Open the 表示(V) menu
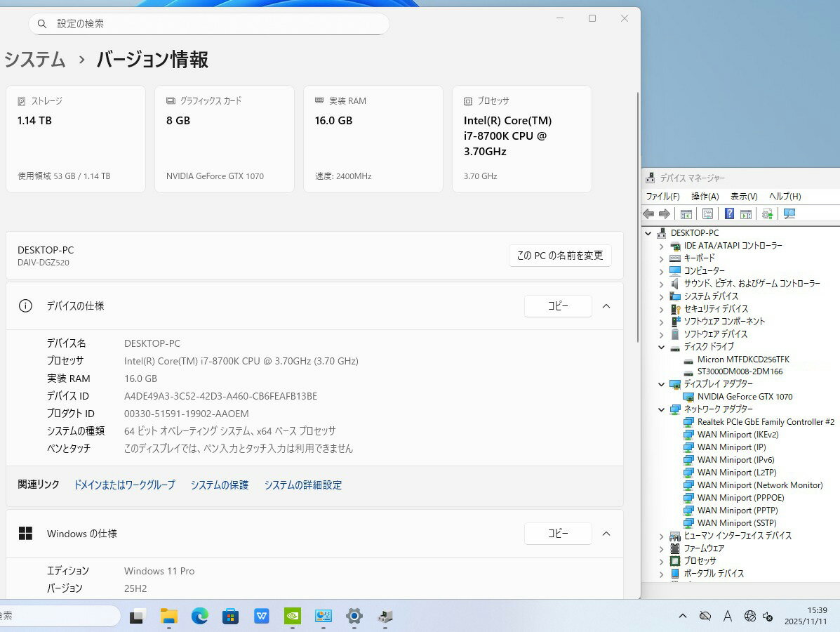This screenshot has width=840, height=632. 744,197
